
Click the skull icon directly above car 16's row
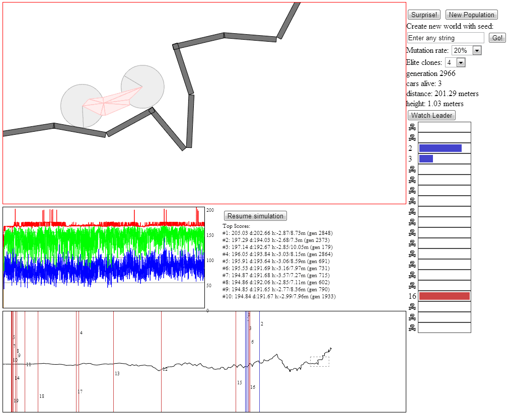[x=412, y=285]
